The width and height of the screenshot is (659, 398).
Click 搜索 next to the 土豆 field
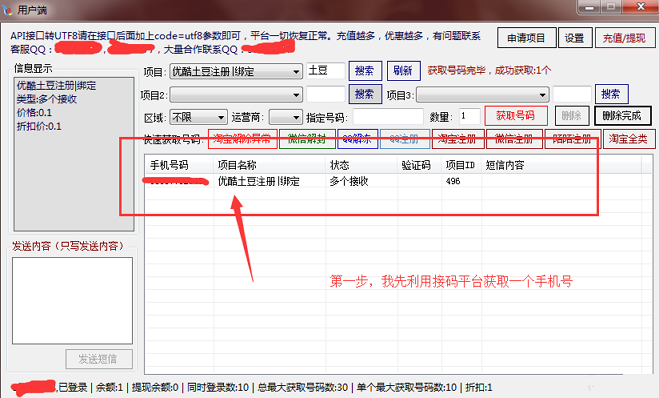365,71
